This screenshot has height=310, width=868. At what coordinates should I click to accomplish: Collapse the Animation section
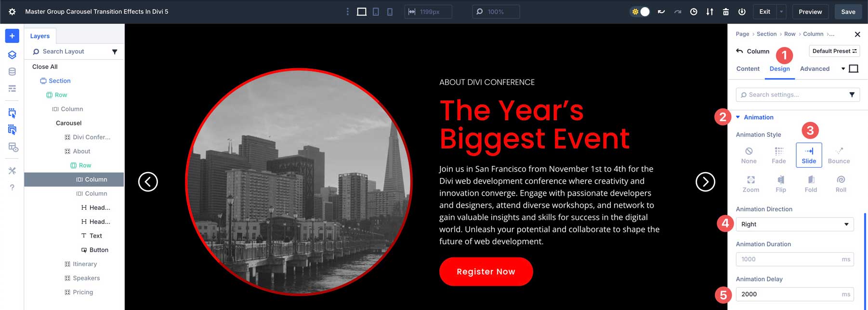754,117
